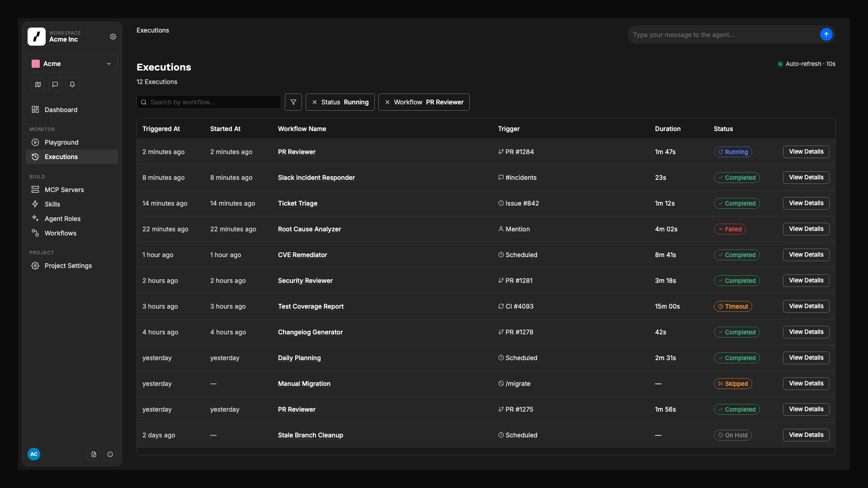Select Executions in sidebar

tap(72, 157)
